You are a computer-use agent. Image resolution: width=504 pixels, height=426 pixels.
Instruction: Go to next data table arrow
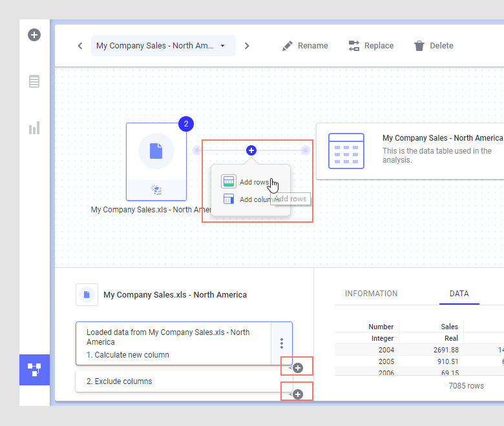tap(247, 46)
